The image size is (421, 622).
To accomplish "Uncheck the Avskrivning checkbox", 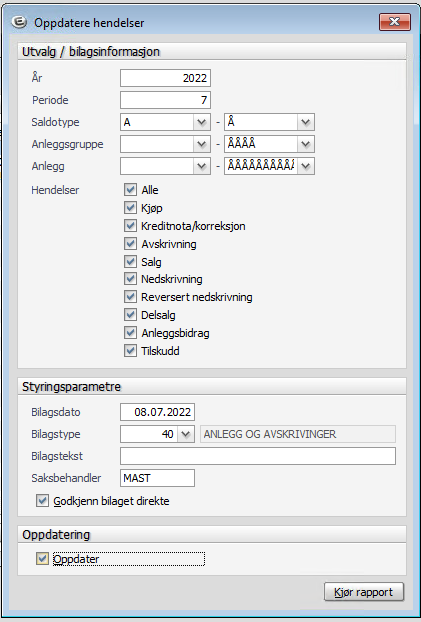I will [130, 244].
